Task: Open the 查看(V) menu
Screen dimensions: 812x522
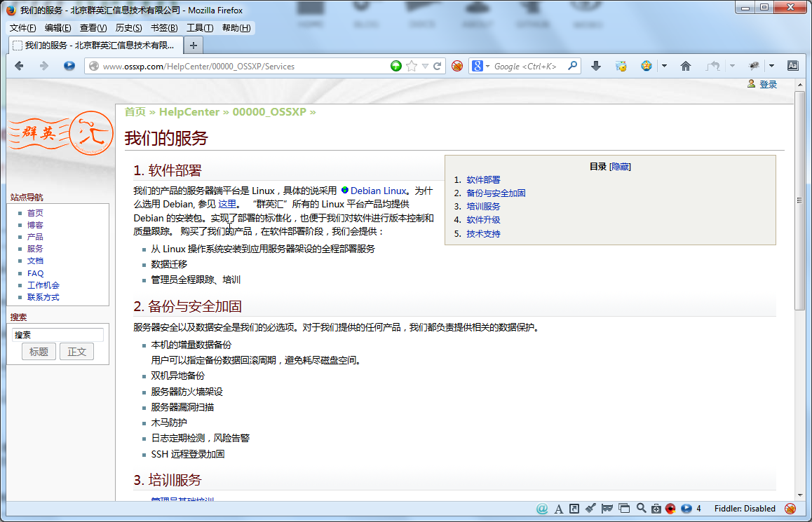Action: tap(93, 28)
